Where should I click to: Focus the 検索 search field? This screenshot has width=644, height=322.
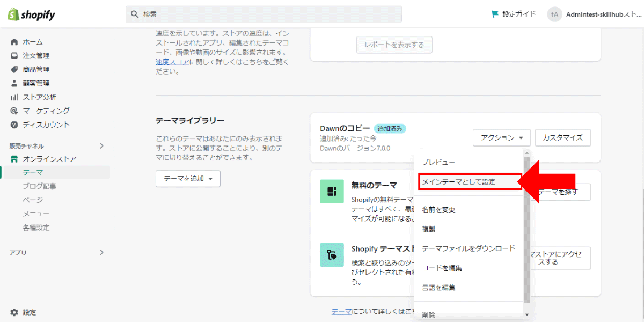[x=264, y=14]
